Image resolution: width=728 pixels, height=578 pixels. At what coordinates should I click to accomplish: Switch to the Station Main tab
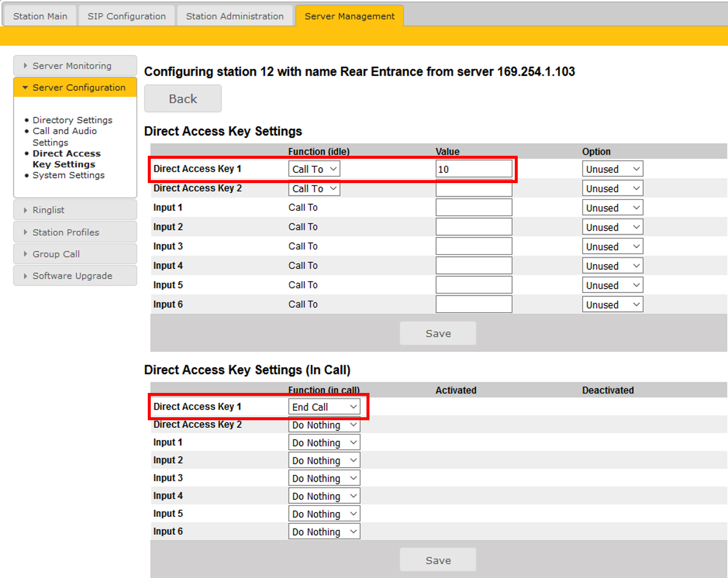[40, 16]
